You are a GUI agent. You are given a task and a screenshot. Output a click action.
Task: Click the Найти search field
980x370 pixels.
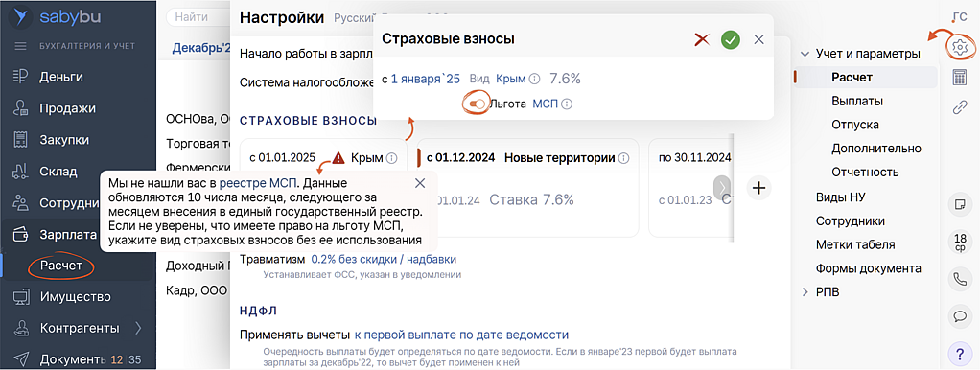[198, 17]
